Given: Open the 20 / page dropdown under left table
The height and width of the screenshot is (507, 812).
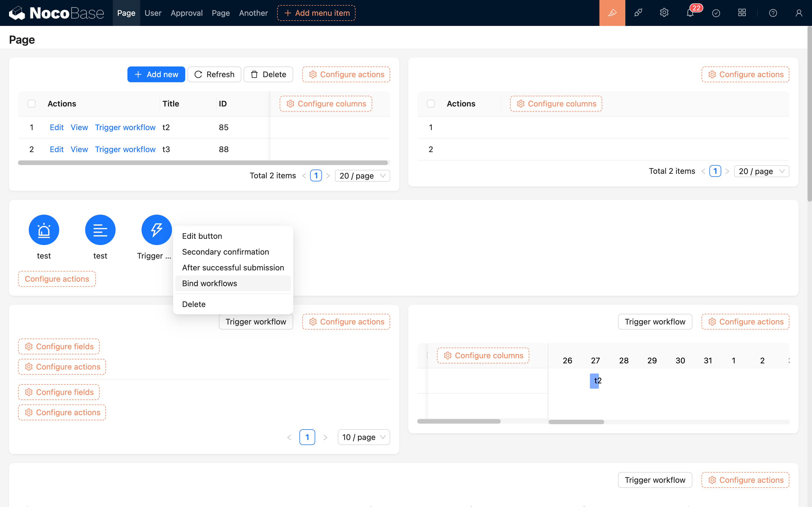Looking at the screenshot, I should click(x=362, y=175).
